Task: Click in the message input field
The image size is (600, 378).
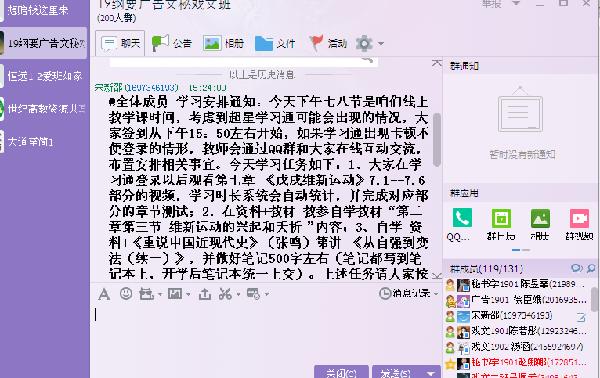Action: click(266, 334)
